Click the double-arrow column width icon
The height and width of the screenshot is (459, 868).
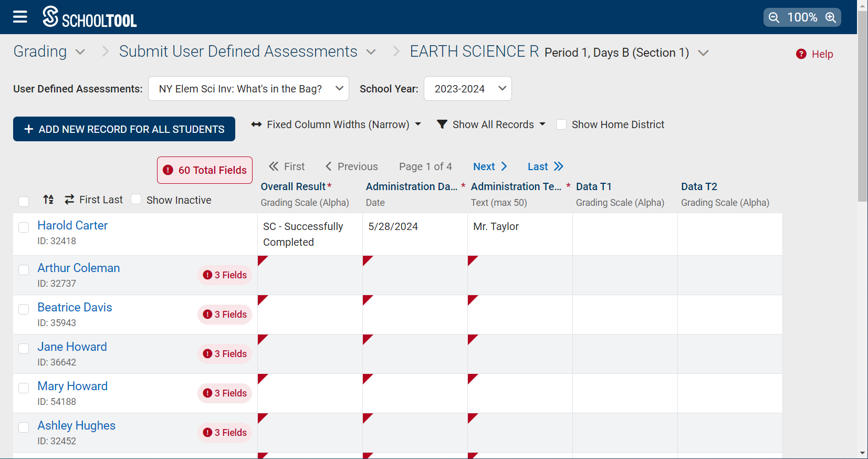[256, 124]
